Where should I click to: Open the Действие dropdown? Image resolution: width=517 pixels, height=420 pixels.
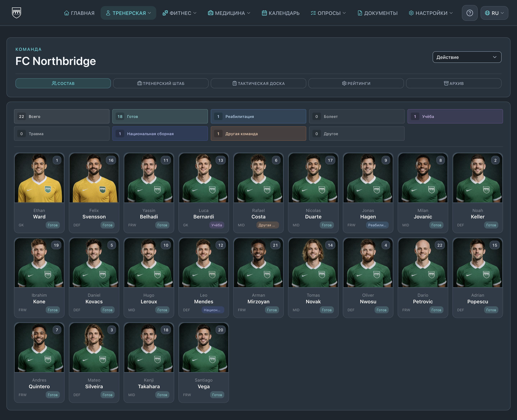(467, 57)
